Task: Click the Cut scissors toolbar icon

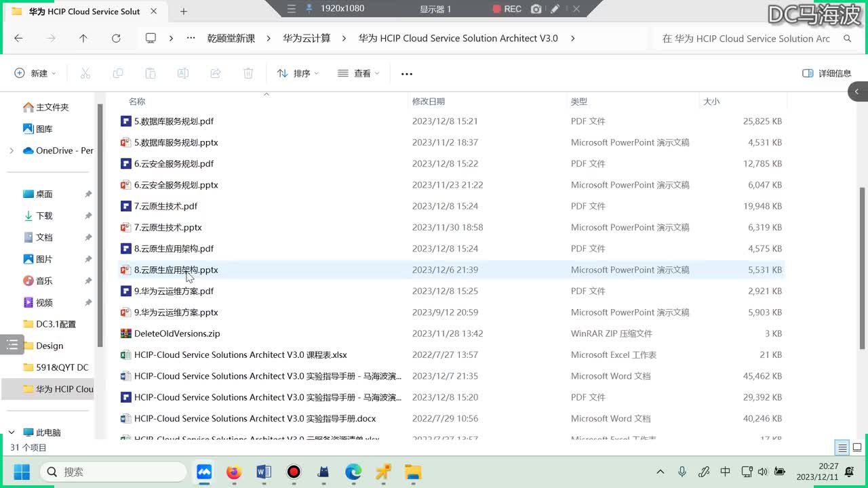Action: coord(85,73)
